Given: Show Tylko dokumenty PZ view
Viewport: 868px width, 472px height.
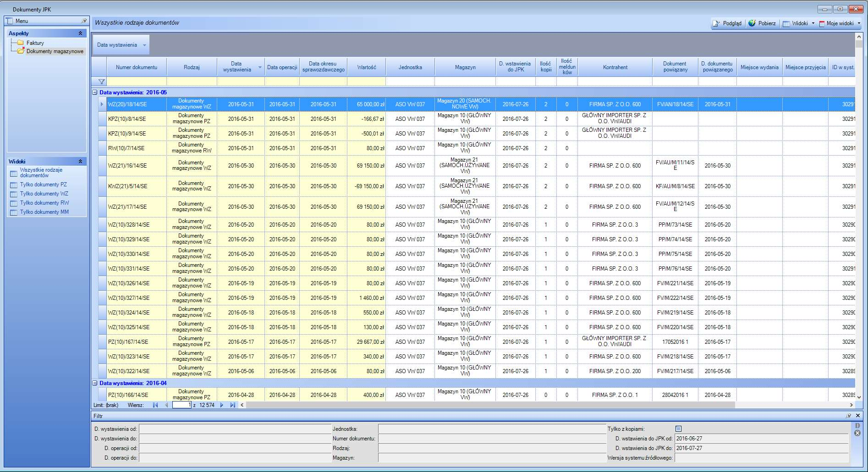Looking at the screenshot, I should click(x=43, y=184).
